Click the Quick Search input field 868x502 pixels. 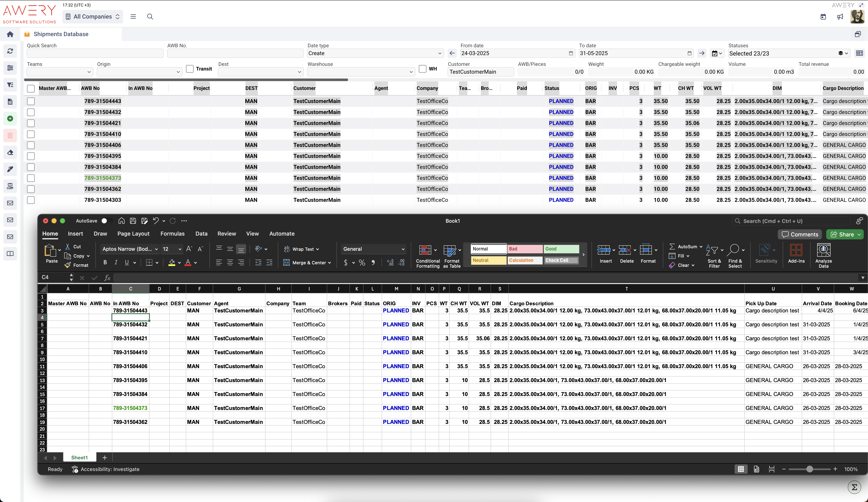(95, 53)
